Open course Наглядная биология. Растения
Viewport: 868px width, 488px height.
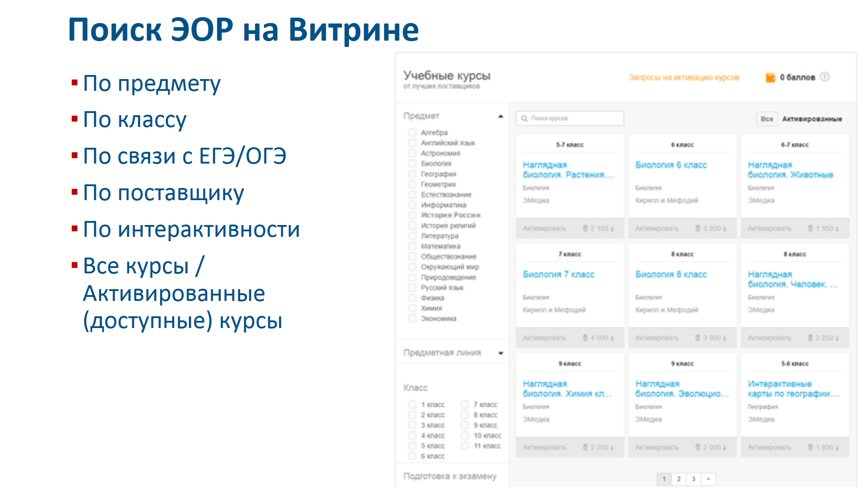coord(568,170)
